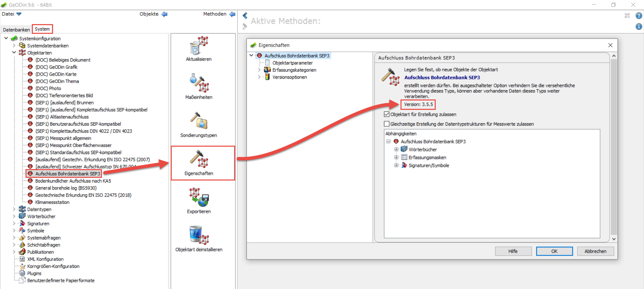Click the Methoden header arrow

coord(232,14)
